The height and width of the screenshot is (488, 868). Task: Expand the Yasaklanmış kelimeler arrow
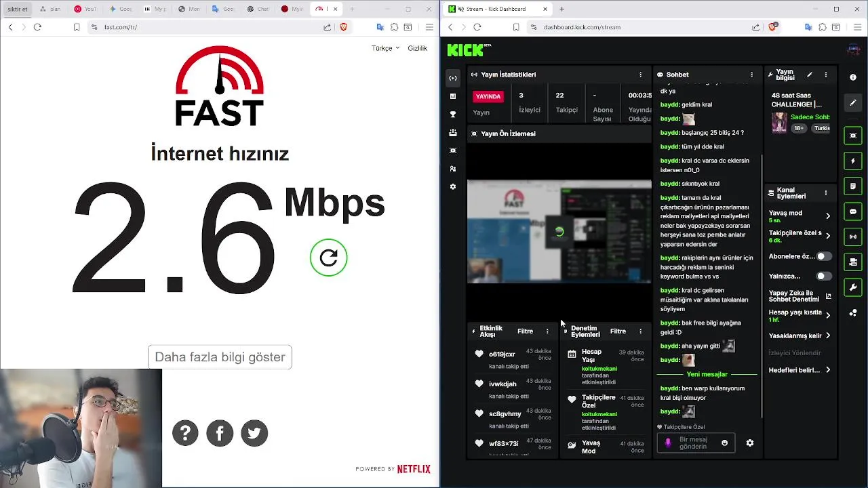click(828, 335)
